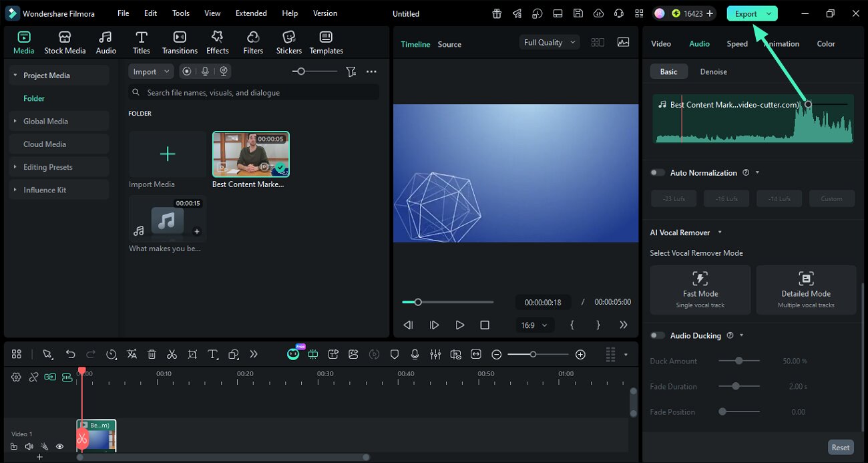Image resolution: width=868 pixels, height=463 pixels.
Task: Open the AI Copilot robot icon
Action: [293, 354]
